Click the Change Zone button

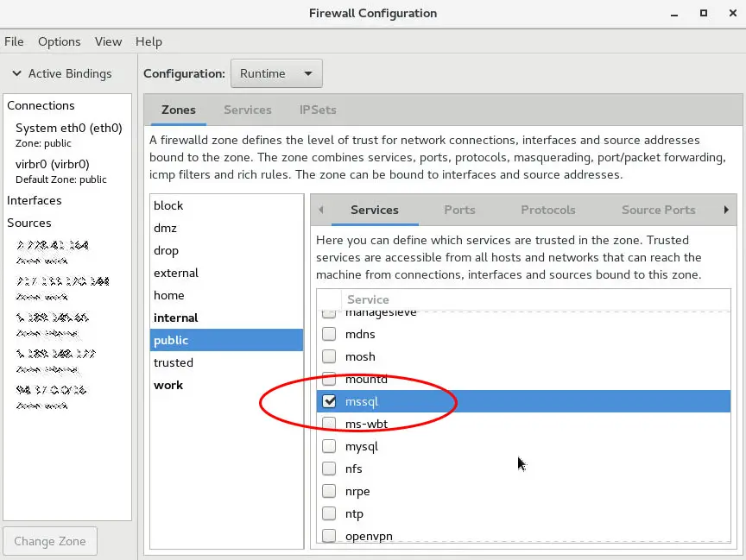(x=50, y=541)
